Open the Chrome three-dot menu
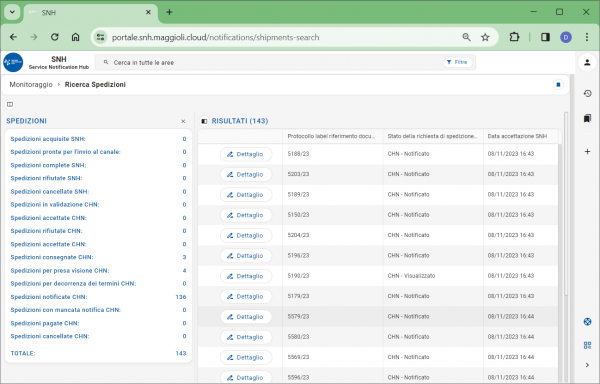 [587, 37]
